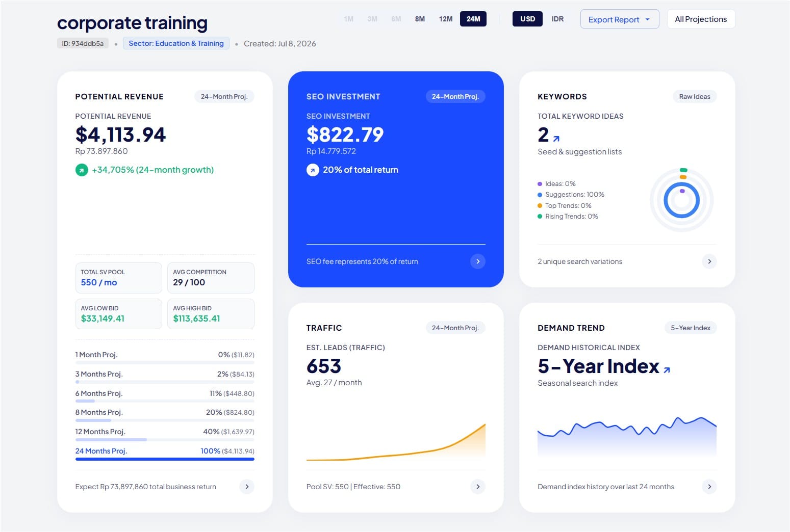Select the 24M time range
This screenshot has height=532, width=790.
[x=473, y=19]
